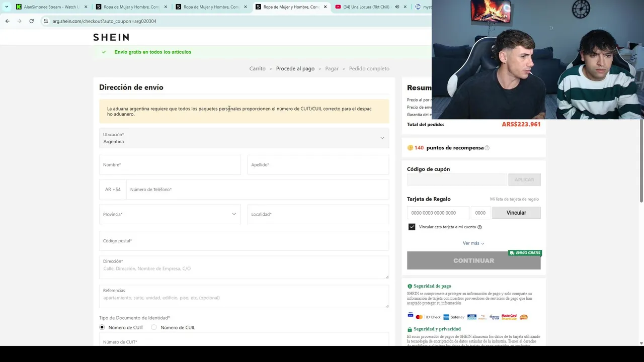Select the Procede al pago step
This screenshot has width=644, height=362.
(x=295, y=68)
